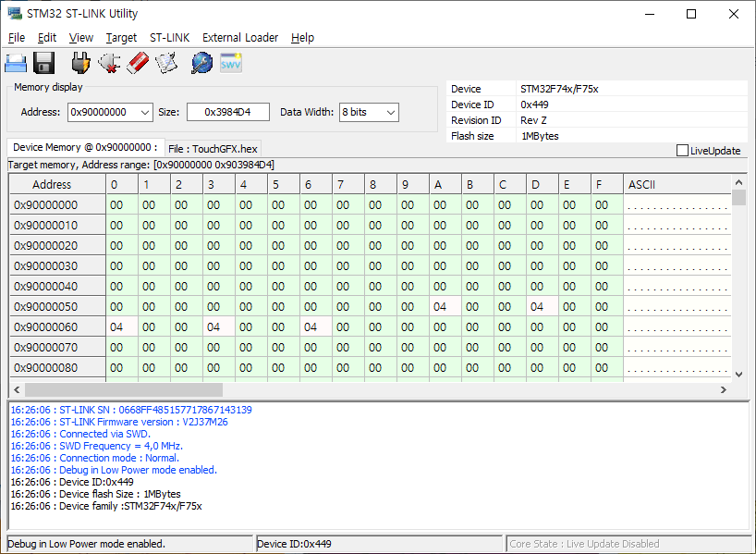Open the ST-LINK menu
This screenshot has width=756, height=554.
tap(170, 38)
